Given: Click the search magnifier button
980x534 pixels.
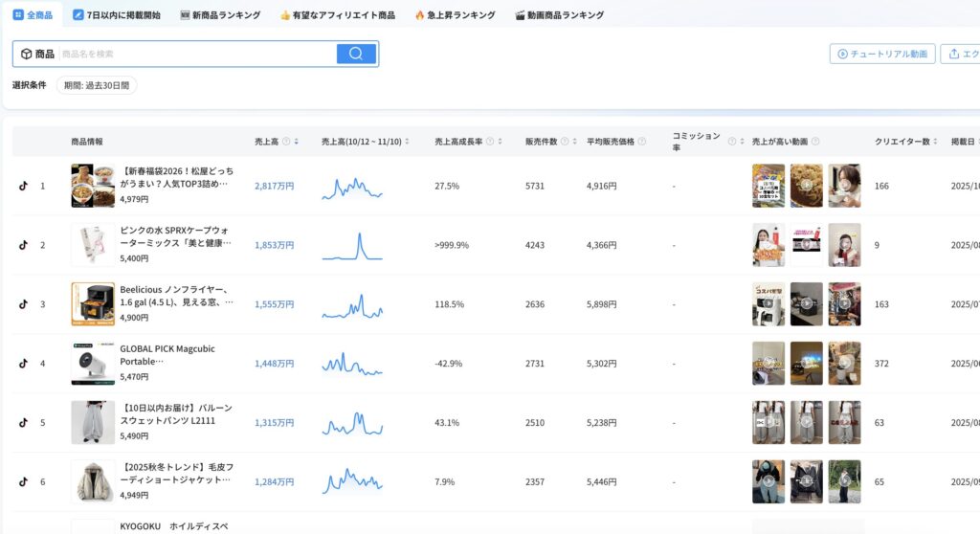Looking at the screenshot, I should [356, 54].
